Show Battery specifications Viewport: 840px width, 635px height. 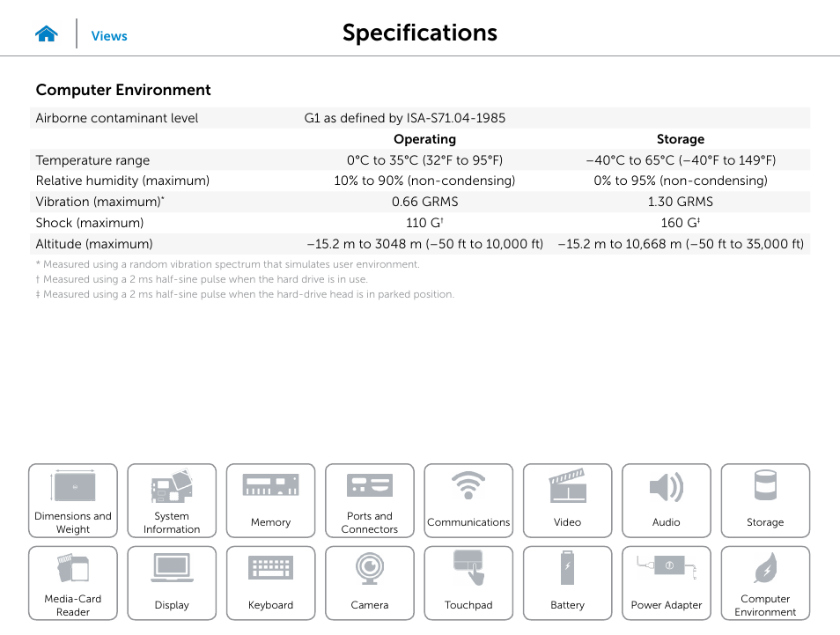(567, 583)
